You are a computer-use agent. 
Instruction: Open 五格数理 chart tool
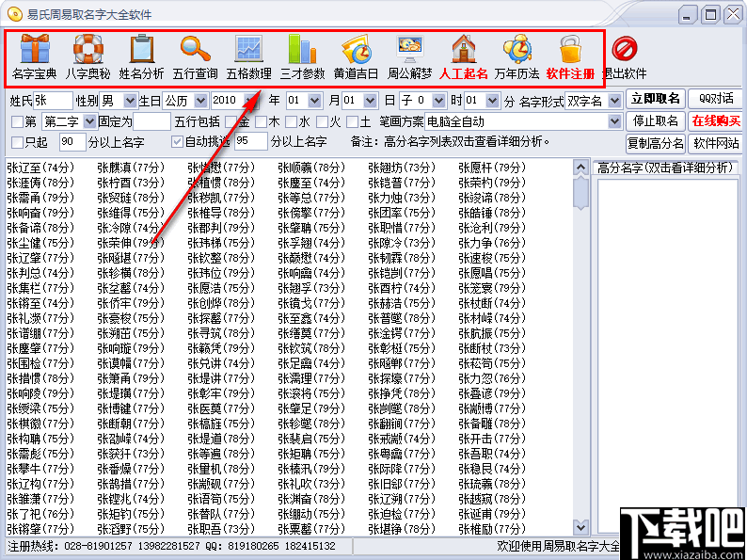[248, 49]
